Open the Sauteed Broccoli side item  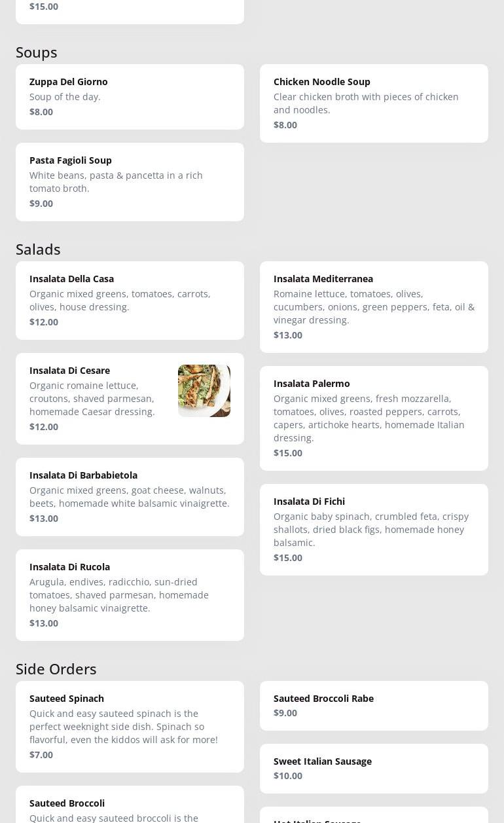point(130,805)
